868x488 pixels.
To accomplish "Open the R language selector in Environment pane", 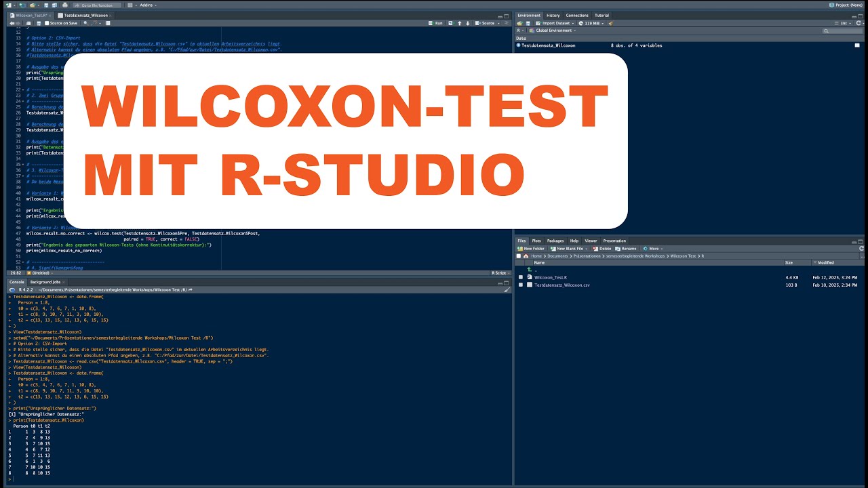I will coord(521,30).
